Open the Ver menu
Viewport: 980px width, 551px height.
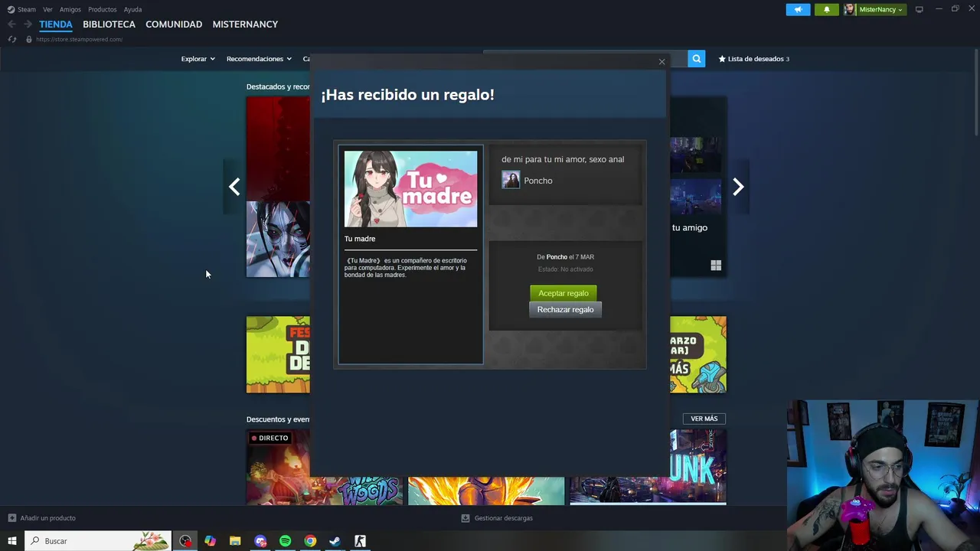pyautogui.click(x=47, y=9)
